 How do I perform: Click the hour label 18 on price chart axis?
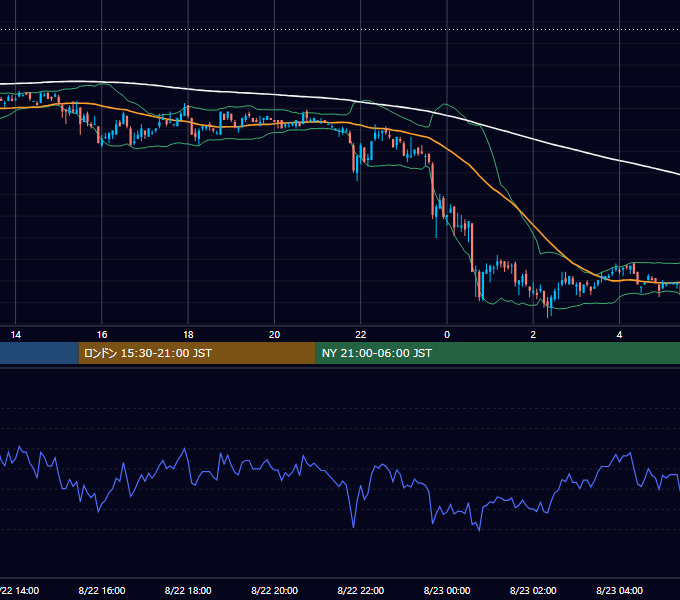point(188,335)
